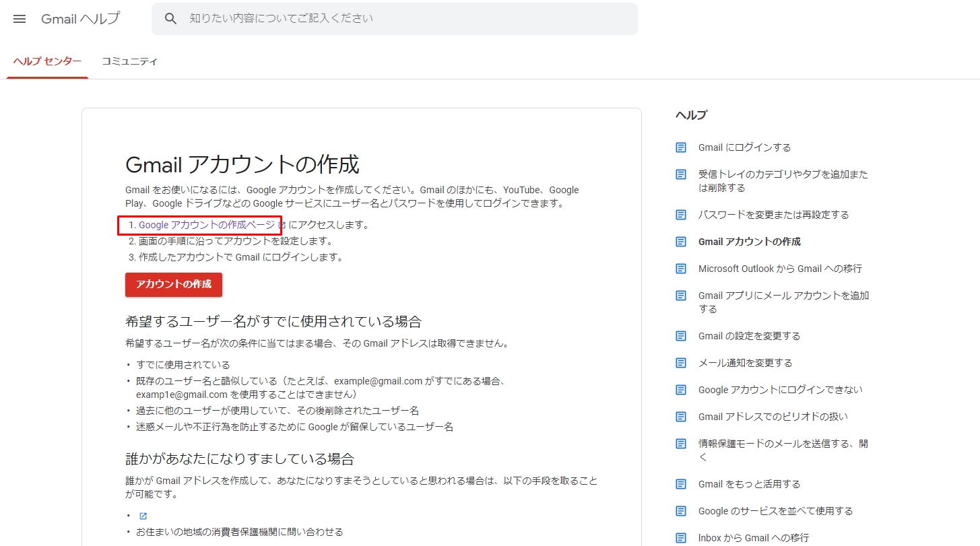Click heading 希望するユーザー名がすでに使用されている場合
Viewport: 980px width, 546px height.
pyautogui.click(x=273, y=320)
